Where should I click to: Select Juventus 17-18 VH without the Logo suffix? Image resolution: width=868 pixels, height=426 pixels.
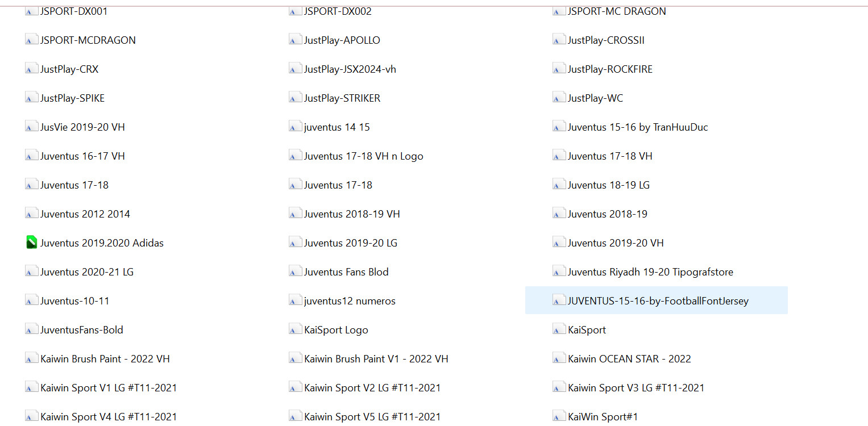[x=610, y=156]
